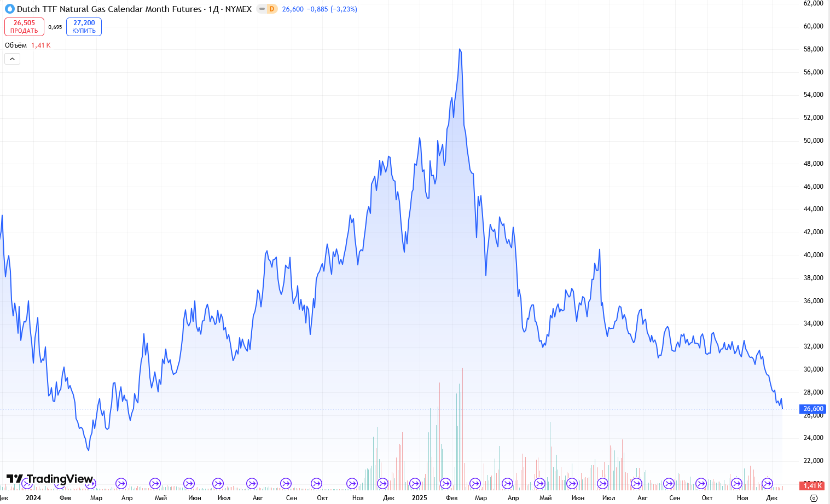Viewport: 830px width, 504px height.
Task: Click the rollover marker above Окт 2024
Action: [x=317, y=483]
